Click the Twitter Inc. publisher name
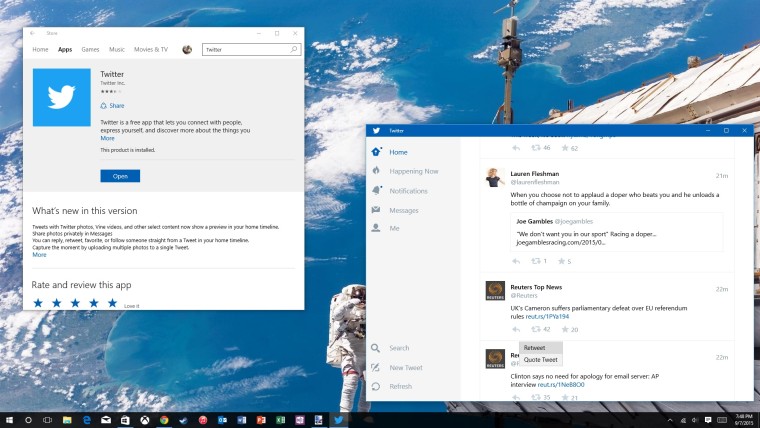 [112, 83]
